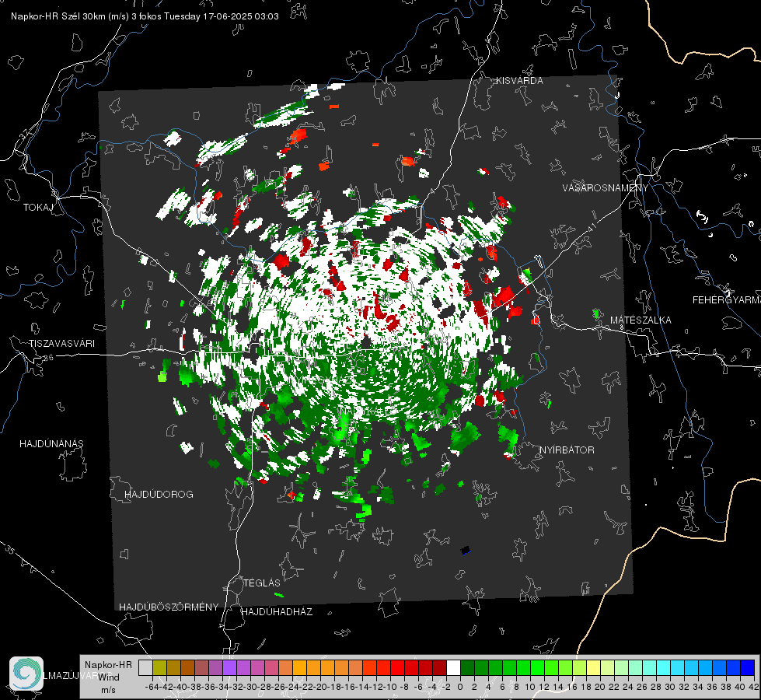Select the TISZAVASVÁRI city label
This screenshot has height=700, width=761.
coord(61,344)
